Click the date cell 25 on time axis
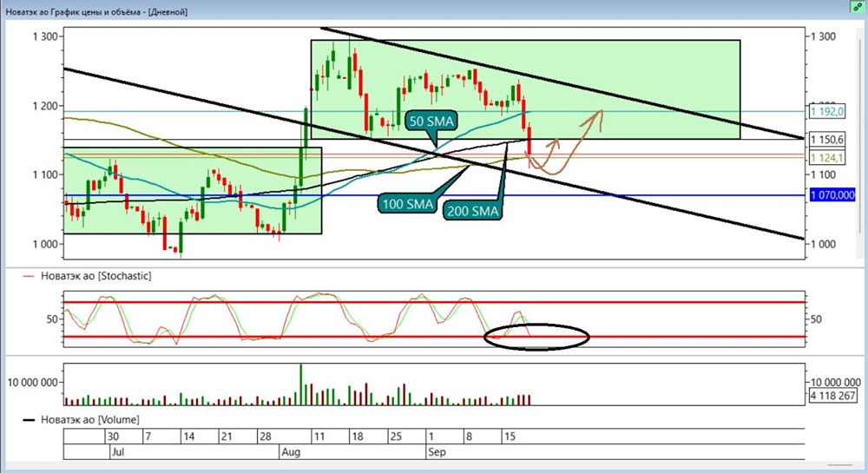Screen dimensions: 868x473 click(x=396, y=436)
